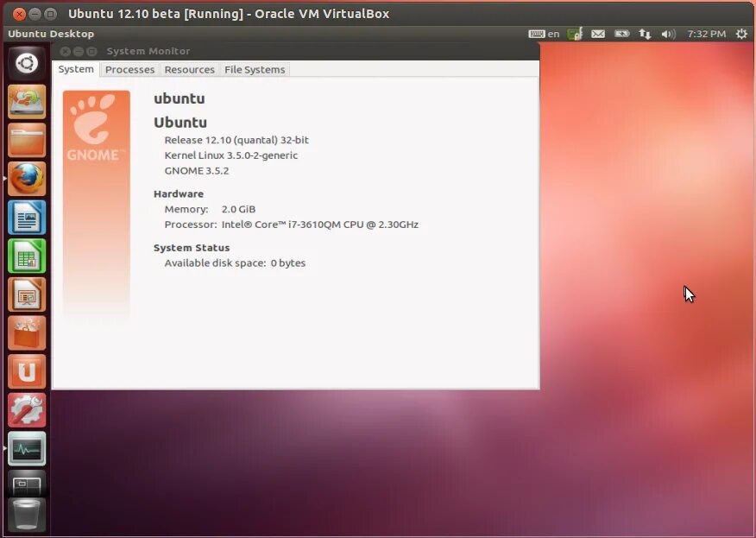Click the 'System Status' section heading
Screen dimensions: 756x538
point(192,248)
